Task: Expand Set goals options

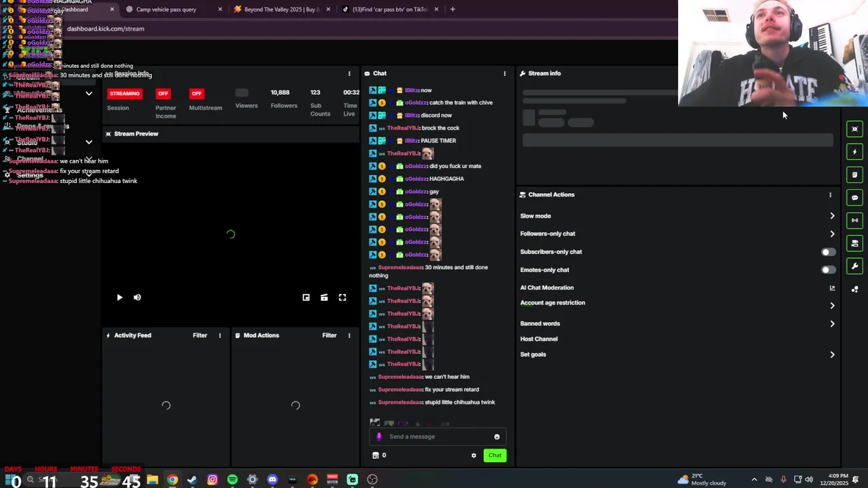Action: [832, 354]
